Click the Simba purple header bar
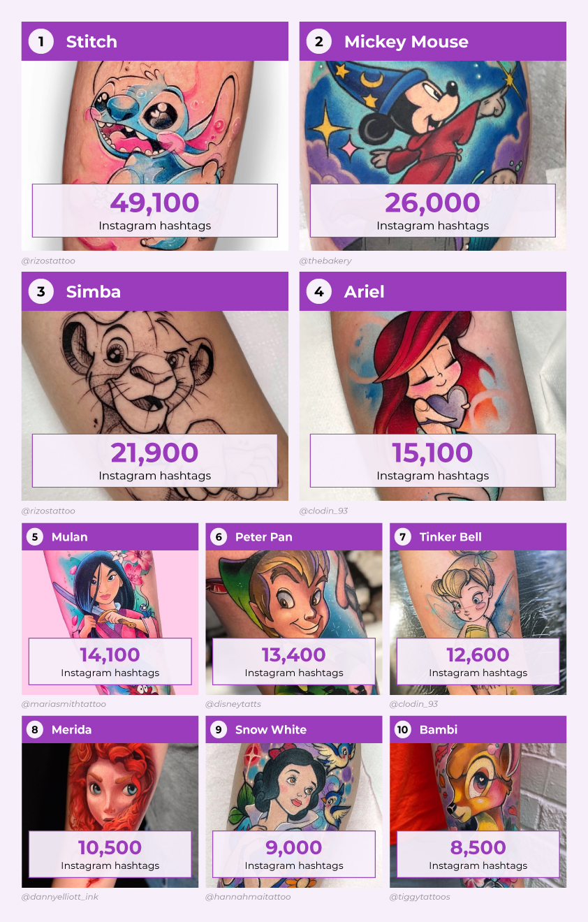Screen dimensions: 588x922 155,291
